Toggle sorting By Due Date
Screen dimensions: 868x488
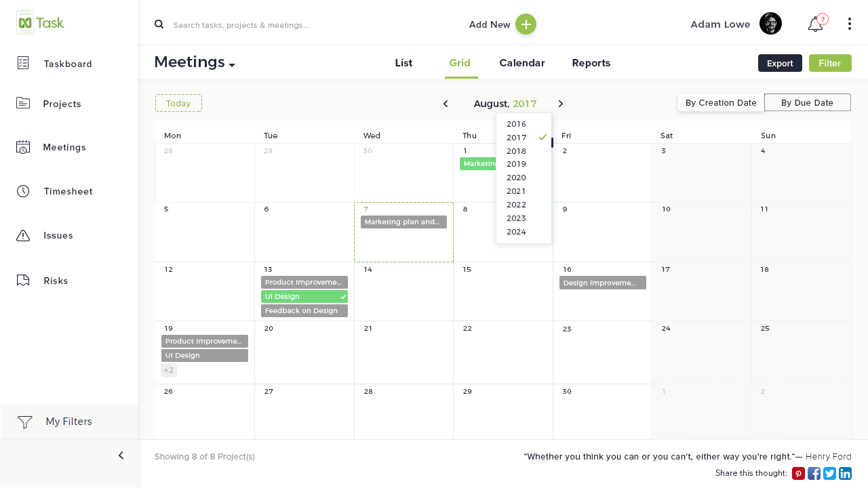807,102
